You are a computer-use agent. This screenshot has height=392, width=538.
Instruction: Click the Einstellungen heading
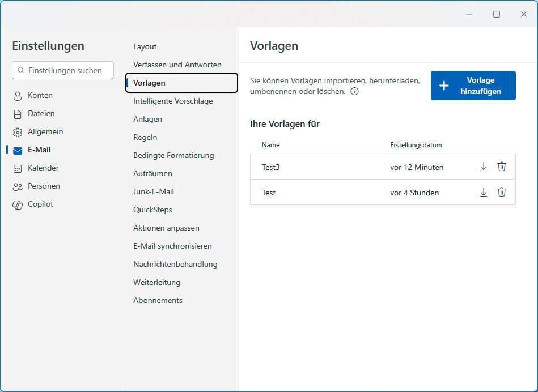[48, 46]
